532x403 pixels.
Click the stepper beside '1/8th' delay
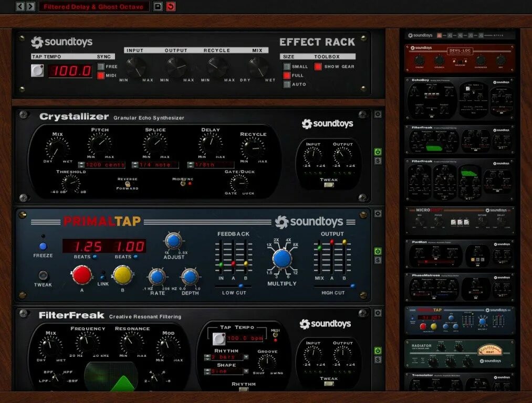click(x=191, y=165)
